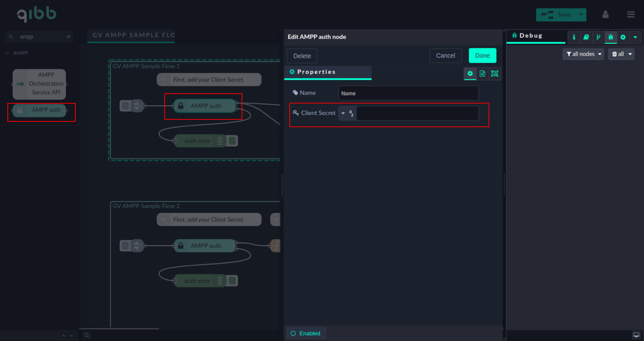Select AMPP Orchestration Service API palette node
This screenshot has height=341, width=644.
click(x=39, y=84)
